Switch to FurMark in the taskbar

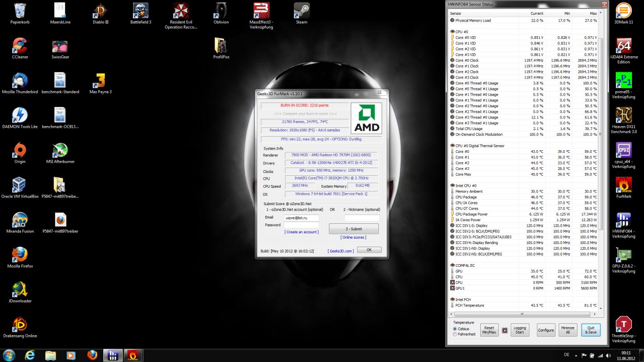pyautogui.click(x=133, y=355)
